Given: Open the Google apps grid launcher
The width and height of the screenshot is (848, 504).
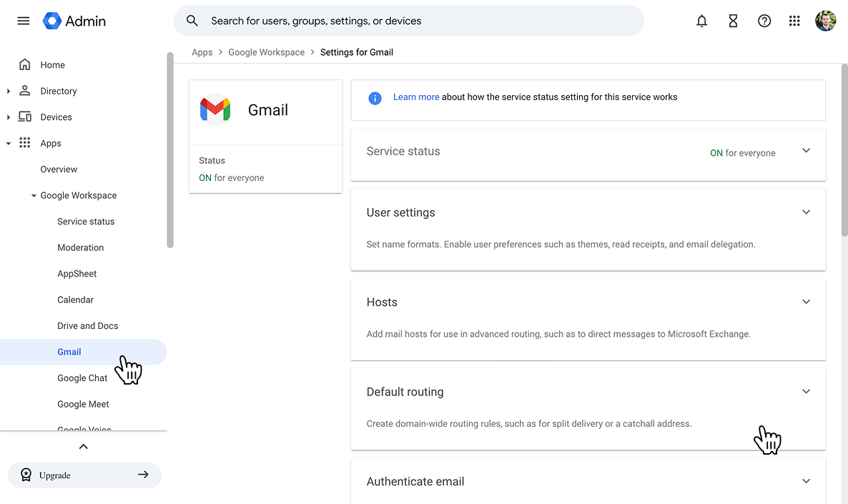Looking at the screenshot, I should pos(794,21).
